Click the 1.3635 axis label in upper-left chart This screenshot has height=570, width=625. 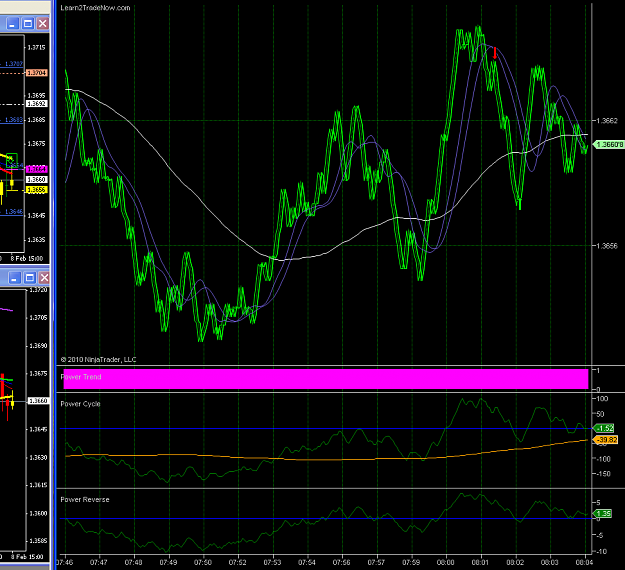point(36,240)
